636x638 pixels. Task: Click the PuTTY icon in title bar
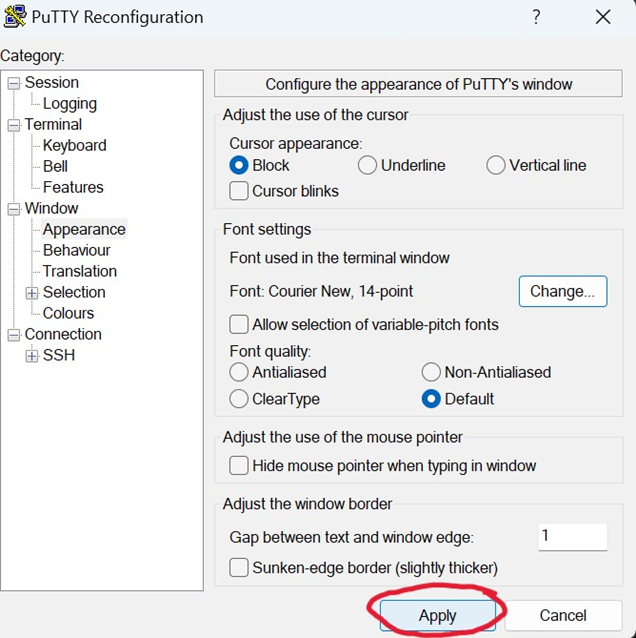[x=15, y=17]
